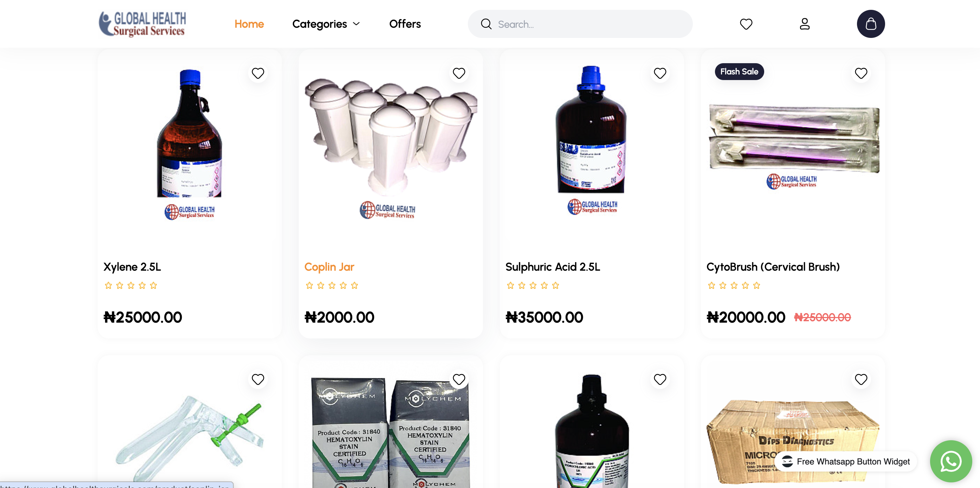Click the Free Whatsapp Button Widget label

tap(852, 461)
